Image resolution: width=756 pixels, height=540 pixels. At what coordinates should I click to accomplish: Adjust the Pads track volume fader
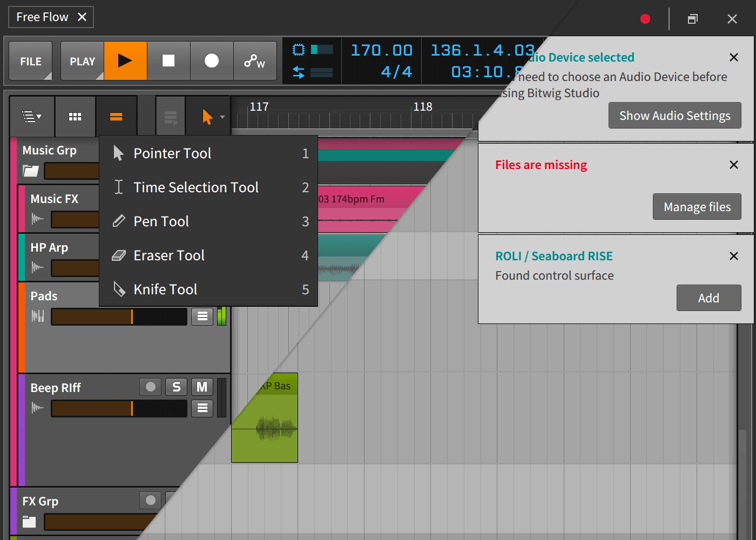118,316
